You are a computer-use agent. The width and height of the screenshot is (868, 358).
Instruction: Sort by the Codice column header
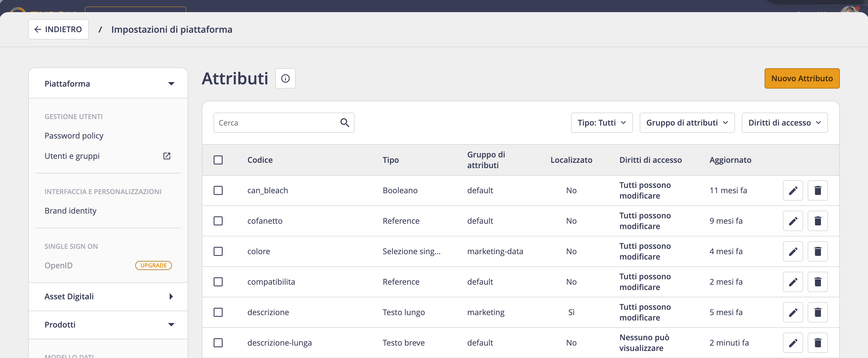point(260,160)
